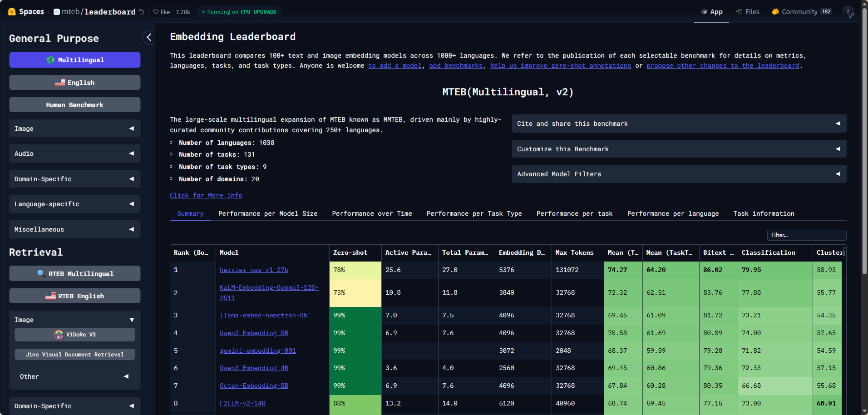Viewport: 868px width, 415px height.
Task: Select the RTEB Multilingual benchmark
Action: [x=75, y=274]
